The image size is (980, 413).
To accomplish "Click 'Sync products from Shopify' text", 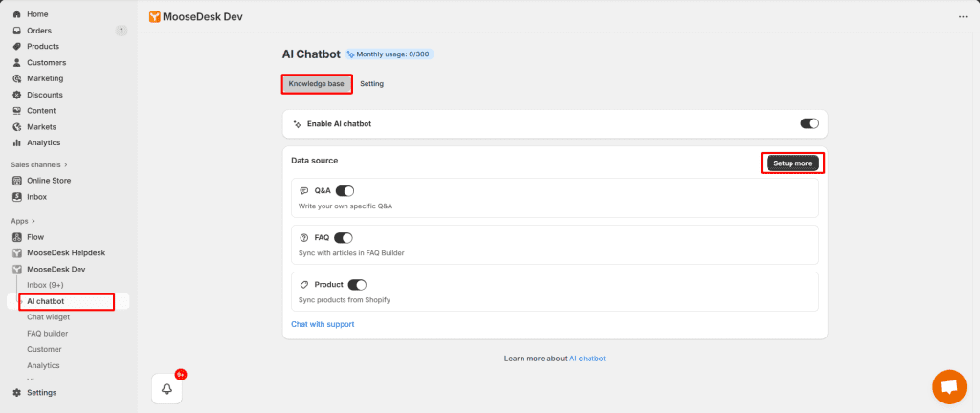I will (x=345, y=300).
